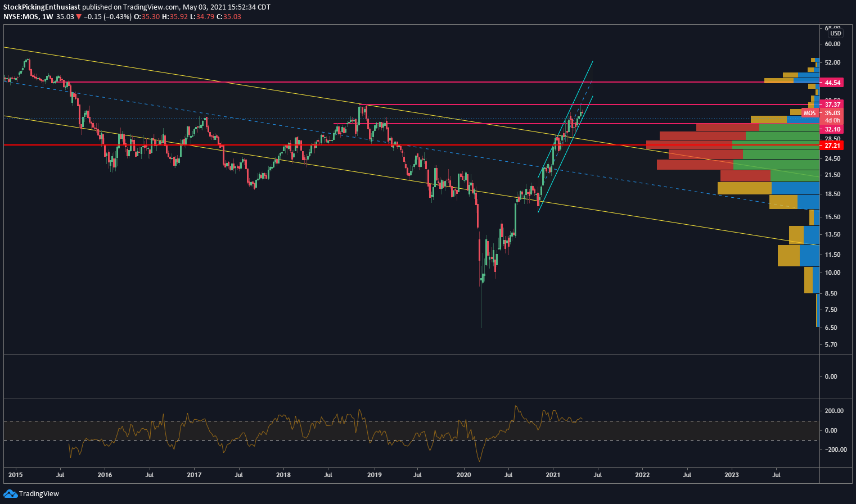Click 2023 on the time axis
Viewport: 856px width, 504px height.
(732, 475)
